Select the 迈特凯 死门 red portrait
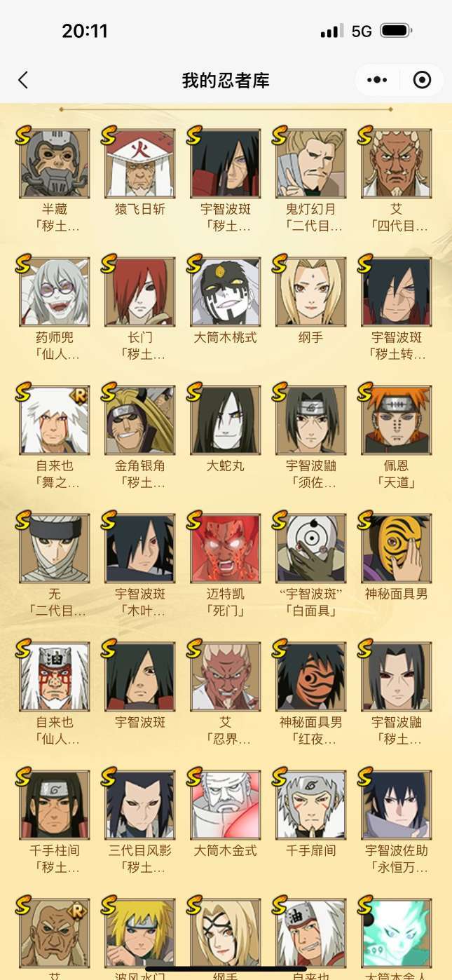This screenshot has height=980, width=452. tap(226, 549)
